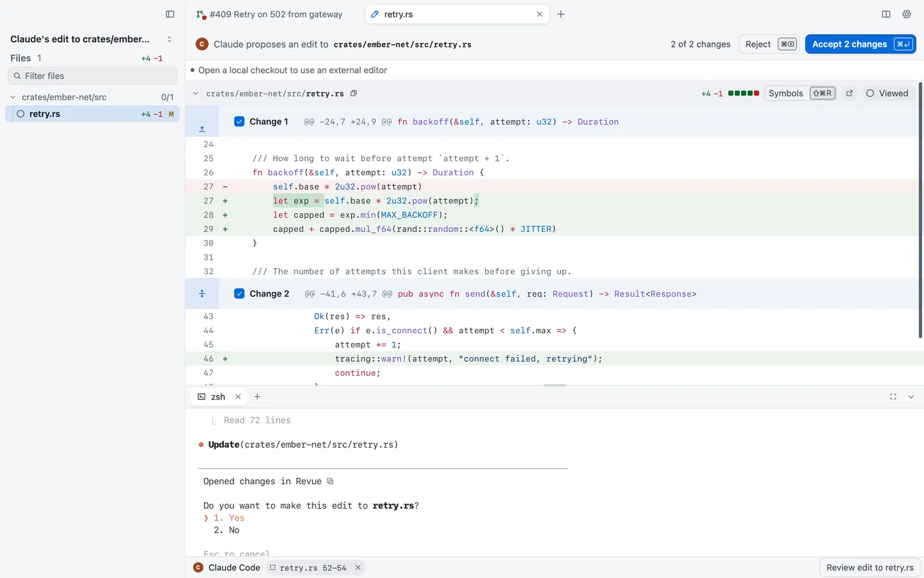Collapse the retry.rs diff file section
The width and height of the screenshot is (924, 578).
pos(196,93)
